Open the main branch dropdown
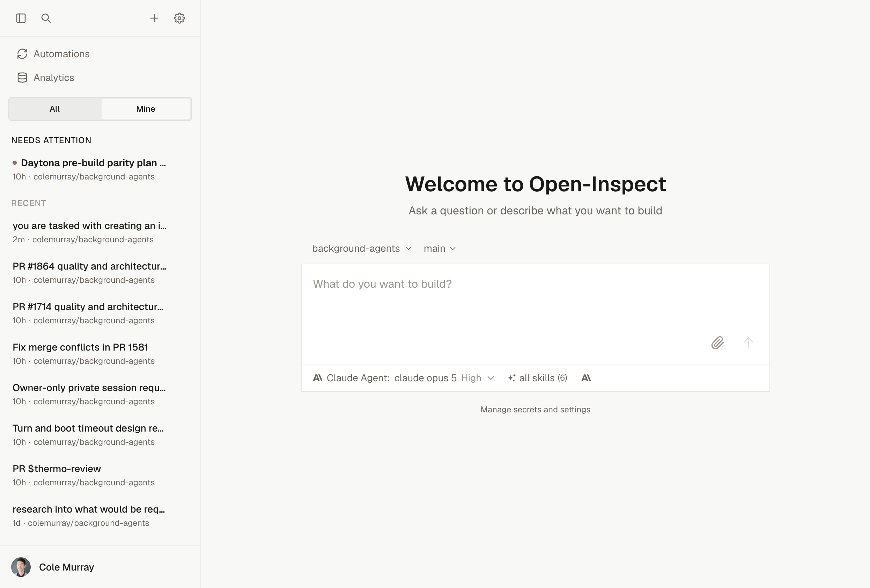This screenshot has height=588, width=870. click(440, 249)
